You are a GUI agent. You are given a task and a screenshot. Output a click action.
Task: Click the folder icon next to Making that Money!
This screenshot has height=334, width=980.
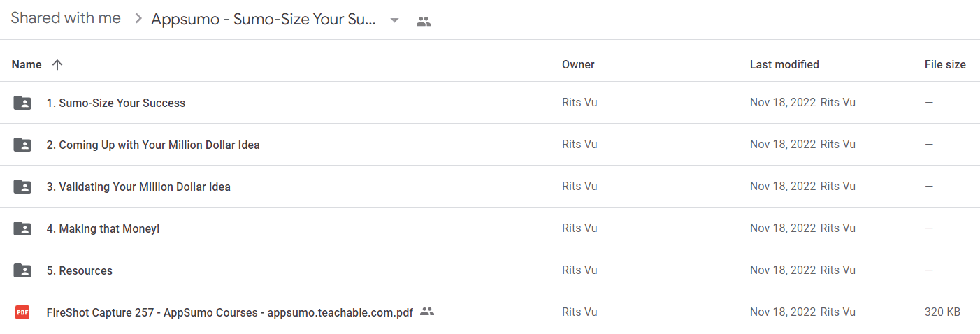22,228
